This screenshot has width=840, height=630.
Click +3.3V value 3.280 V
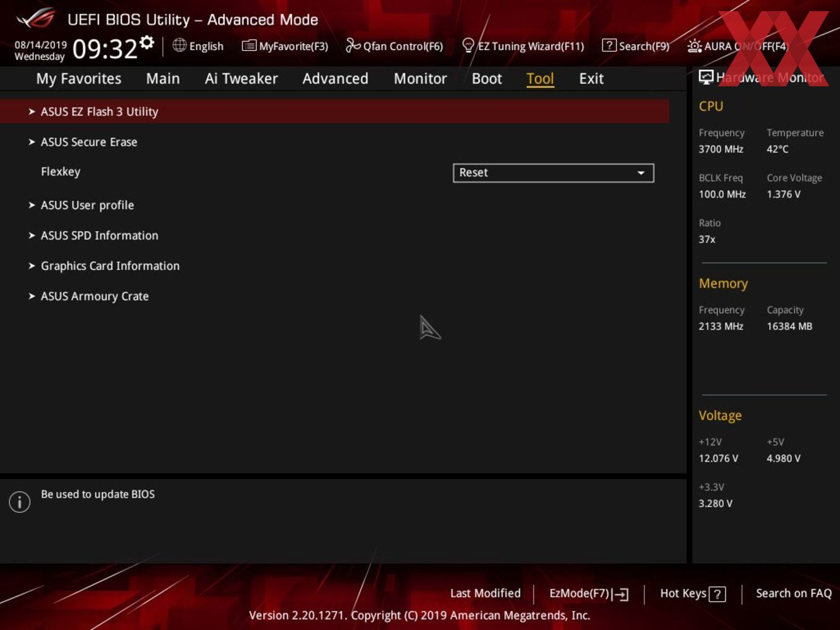(715, 503)
